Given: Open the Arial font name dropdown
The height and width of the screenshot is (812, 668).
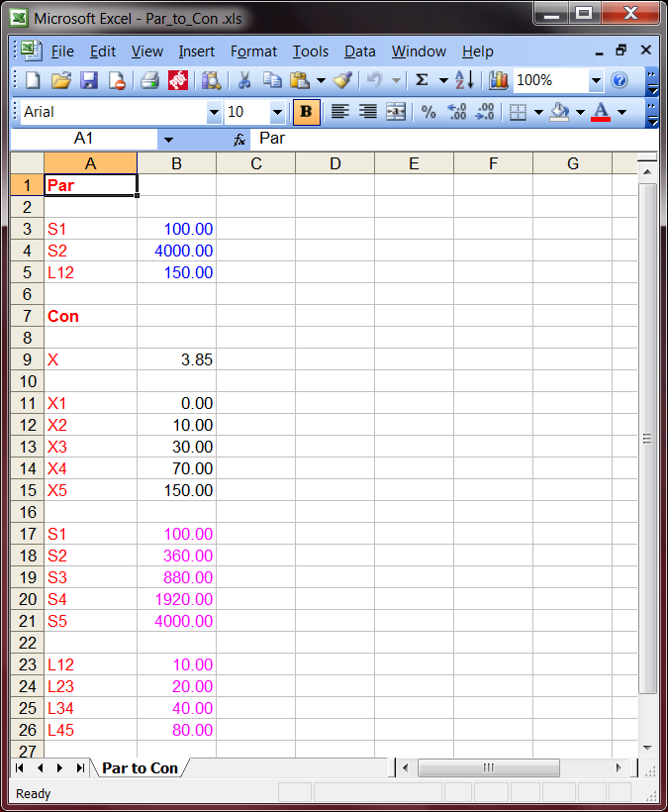Looking at the screenshot, I should click(214, 112).
